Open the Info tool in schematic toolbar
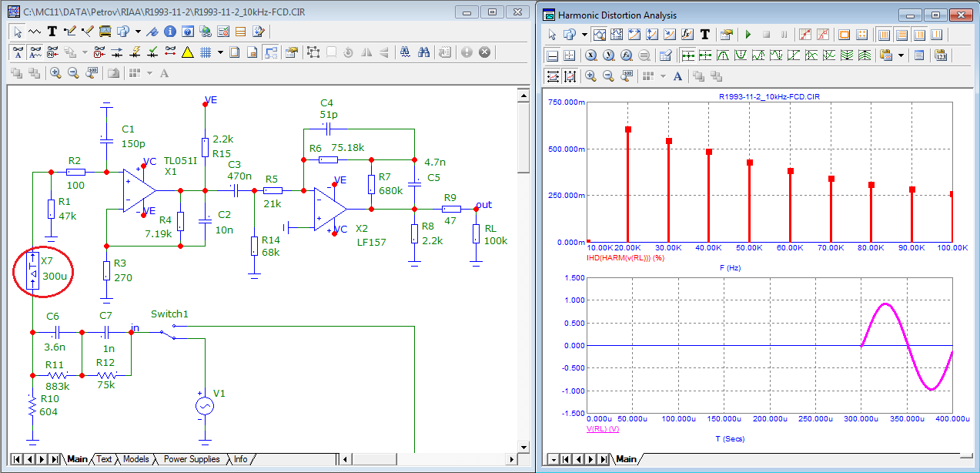The width and height of the screenshot is (980, 473). click(169, 32)
